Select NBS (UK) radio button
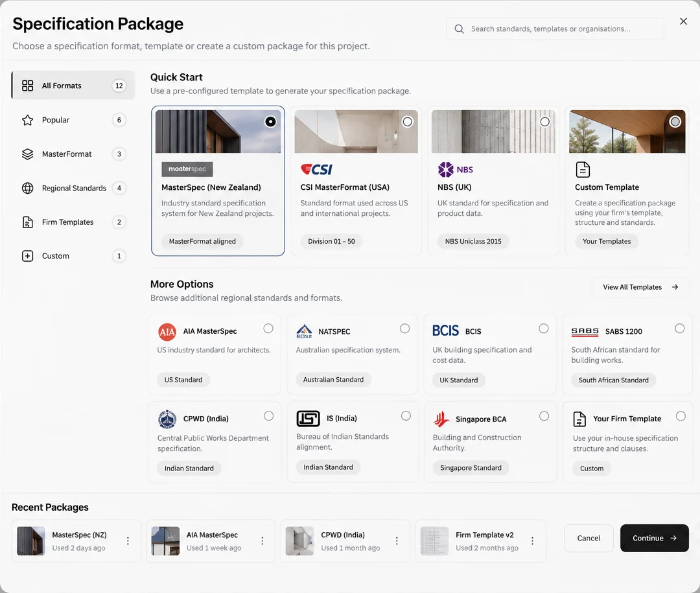The height and width of the screenshot is (593, 700). tap(544, 122)
